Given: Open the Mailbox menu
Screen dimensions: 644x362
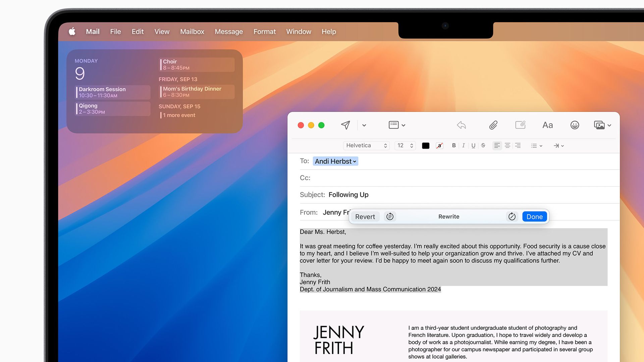Looking at the screenshot, I should (192, 32).
